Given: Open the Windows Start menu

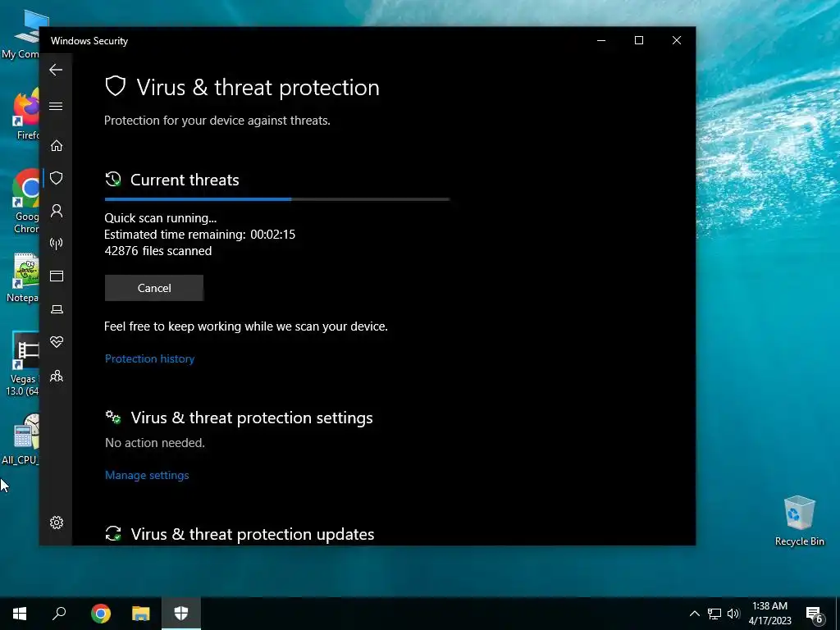Looking at the screenshot, I should (20, 614).
